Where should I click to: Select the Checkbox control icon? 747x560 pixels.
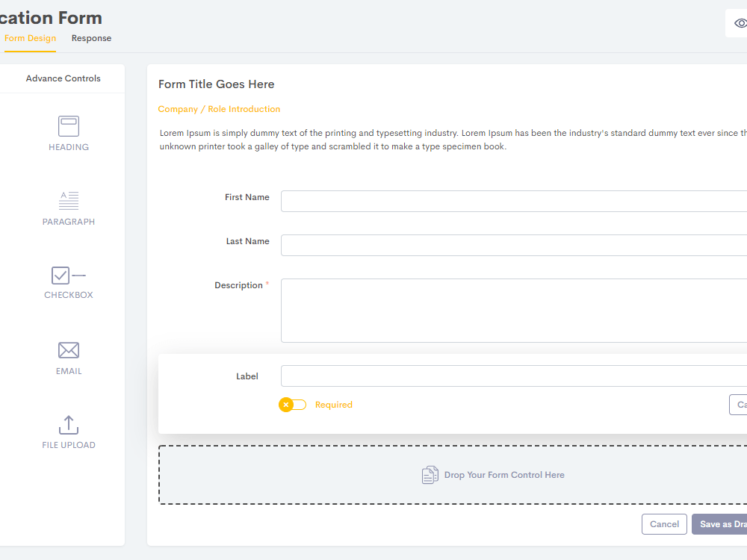(x=69, y=276)
